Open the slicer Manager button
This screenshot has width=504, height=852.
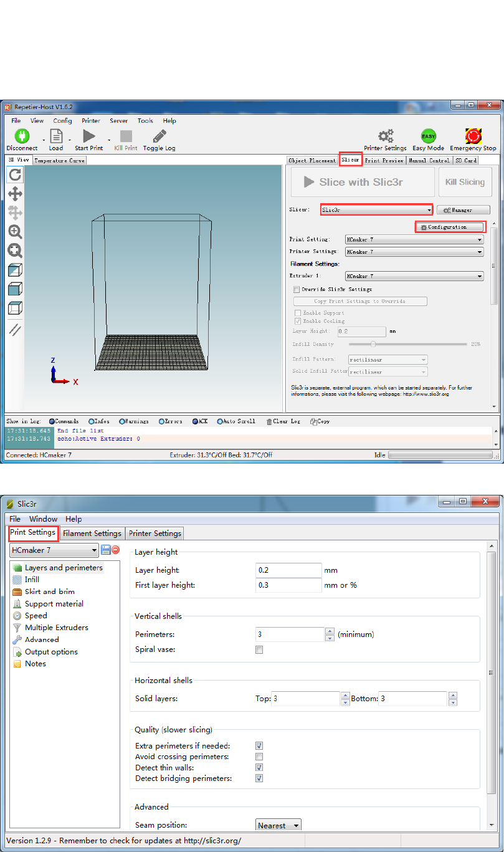click(464, 210)
